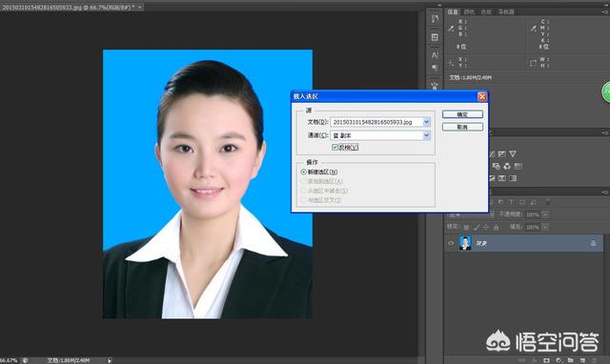Filter layers by shape icon

point(522,202)
